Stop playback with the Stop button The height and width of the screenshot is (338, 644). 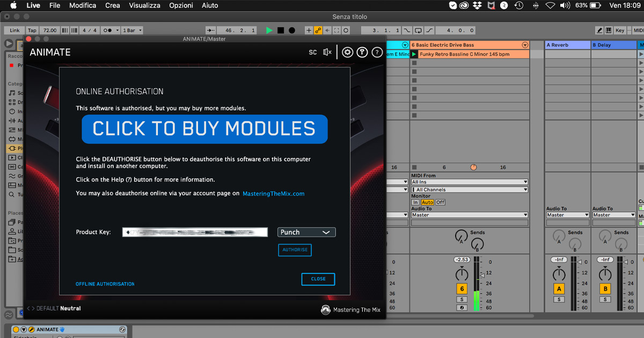tap(281, 31)
